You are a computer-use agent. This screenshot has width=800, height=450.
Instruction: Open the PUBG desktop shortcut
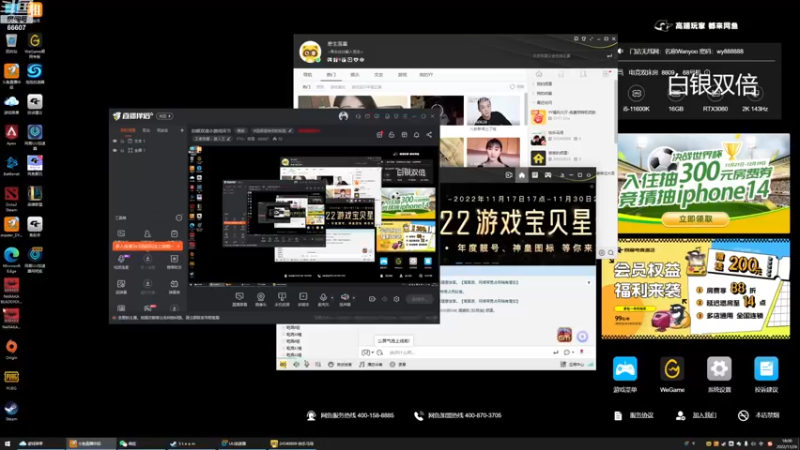point(11,378)
